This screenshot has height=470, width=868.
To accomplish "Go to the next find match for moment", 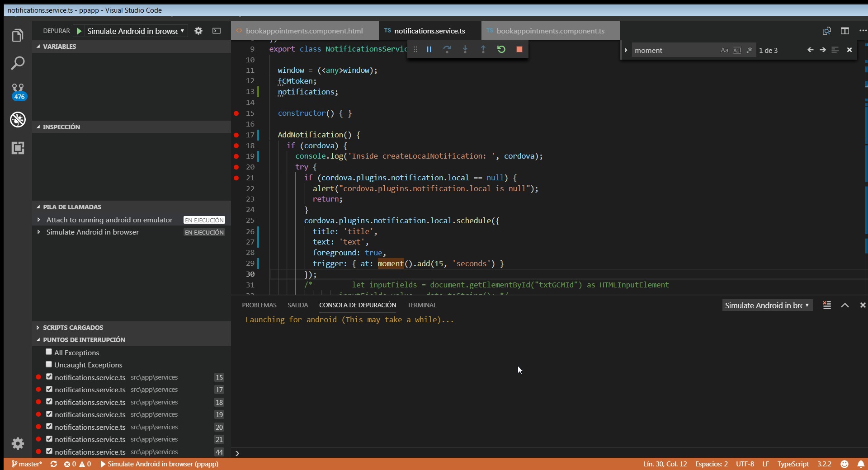I will 823,50.
